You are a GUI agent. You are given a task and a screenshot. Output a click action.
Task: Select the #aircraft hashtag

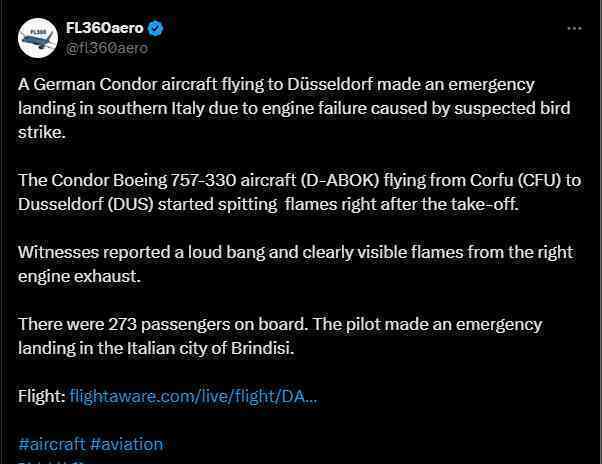[51, 444]
